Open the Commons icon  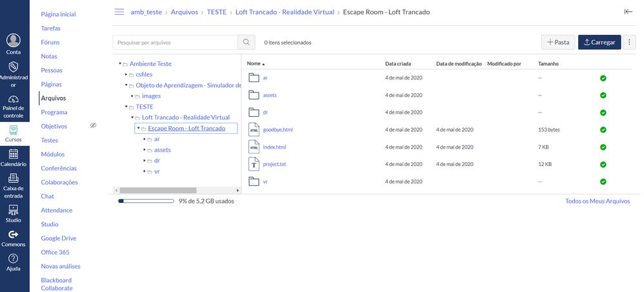pos(14,235)
